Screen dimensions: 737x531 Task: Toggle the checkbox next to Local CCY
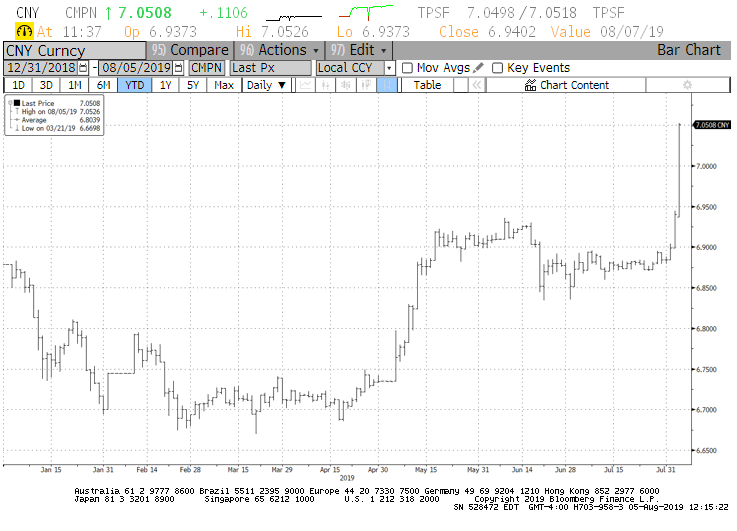tap(390, 68)
